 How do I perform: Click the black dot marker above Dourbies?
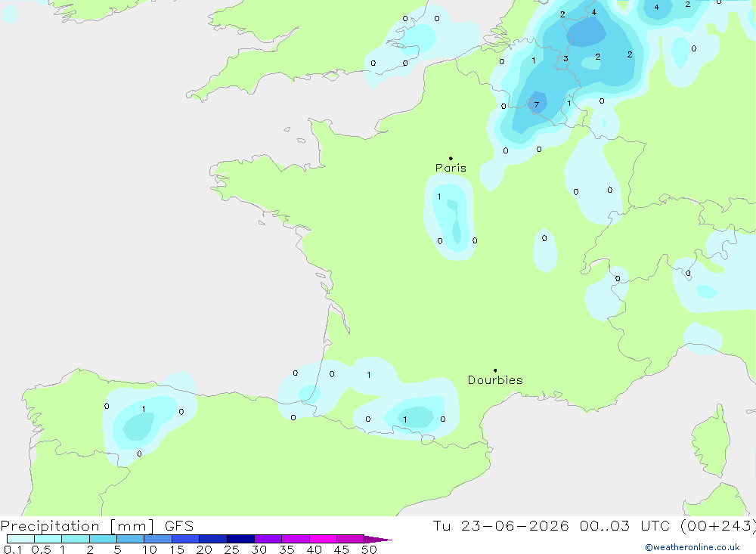495,370
